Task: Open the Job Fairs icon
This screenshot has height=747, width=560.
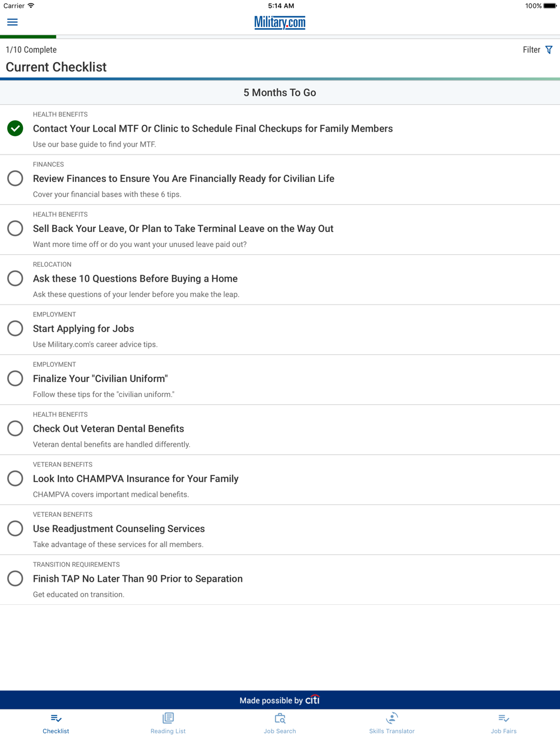Action: tap(503, 718)
